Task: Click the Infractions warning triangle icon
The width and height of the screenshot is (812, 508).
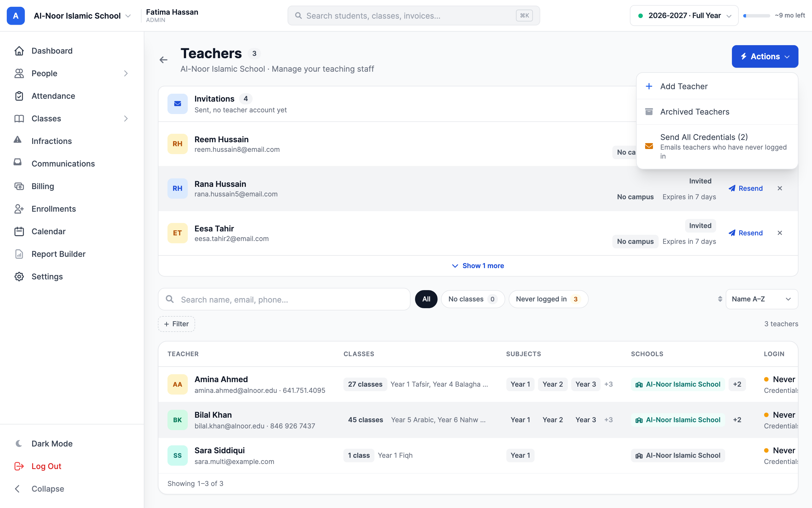Action: click(x=18, y=140)
